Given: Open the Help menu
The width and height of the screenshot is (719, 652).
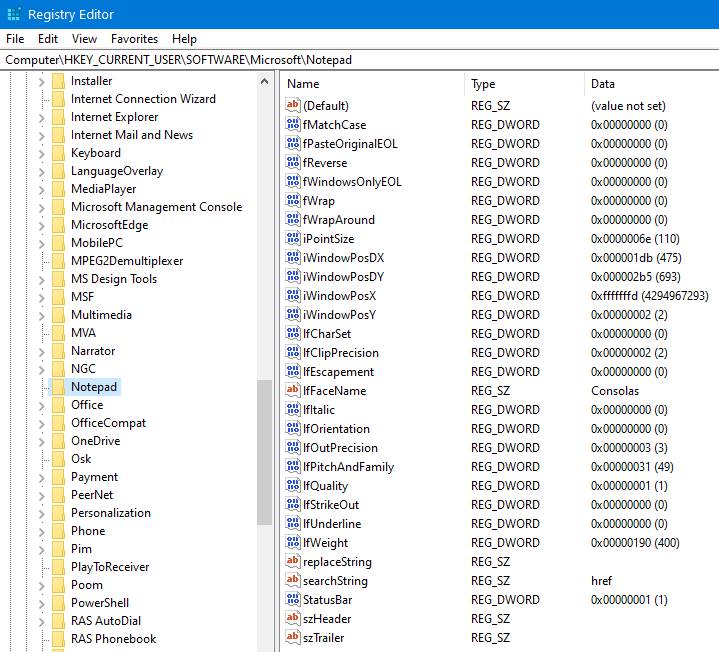Looking at the screenshot, I should (184, 39).
